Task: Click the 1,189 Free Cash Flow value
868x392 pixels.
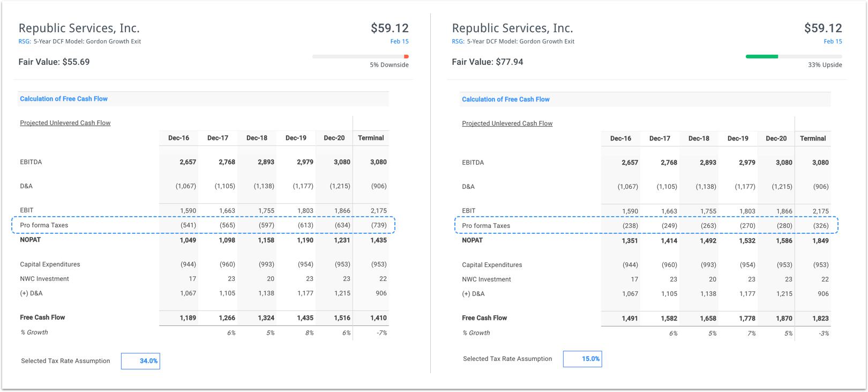Action: pyautogui.click(x=188, y=318)
